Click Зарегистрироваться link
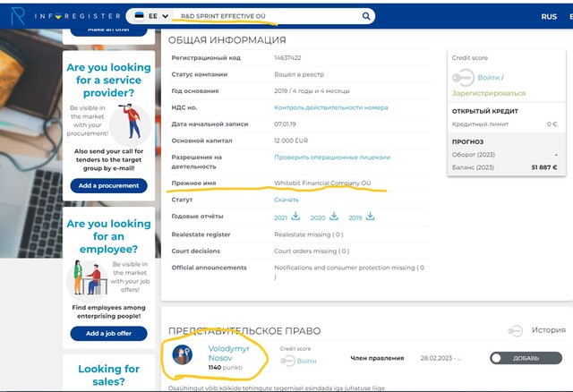Image resolution: width=573 pixels, height=392 pixels. pyautogui.click(x=489, y=93)
